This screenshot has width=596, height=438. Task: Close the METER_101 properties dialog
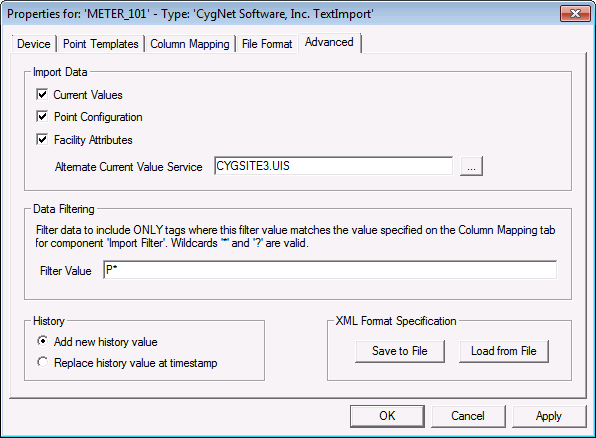pos(575,14)
